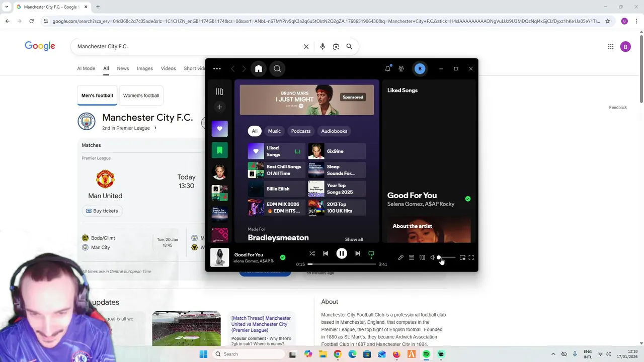The height and width of the screenshot is (362, 644).
Task: Mute Spotify volume speaker icon
Action: point(432,257)
